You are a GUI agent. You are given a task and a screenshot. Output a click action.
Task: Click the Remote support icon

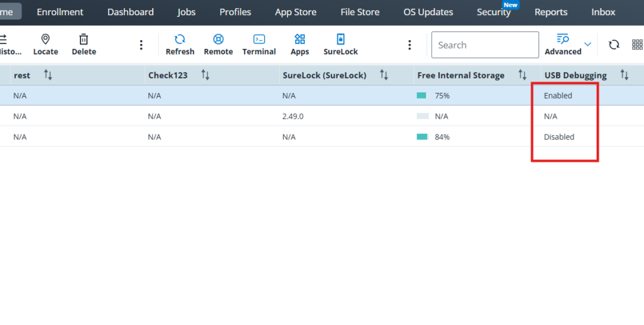(218, 40)
